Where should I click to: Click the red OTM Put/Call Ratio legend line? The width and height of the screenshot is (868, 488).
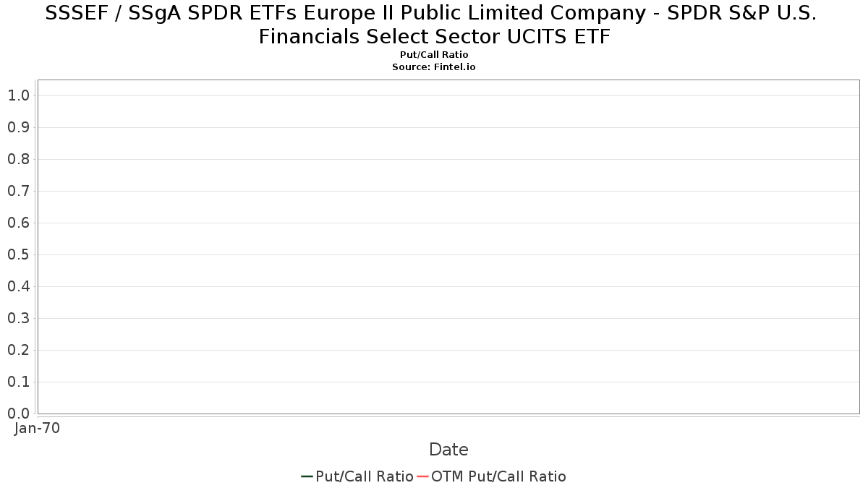point(422,476)
